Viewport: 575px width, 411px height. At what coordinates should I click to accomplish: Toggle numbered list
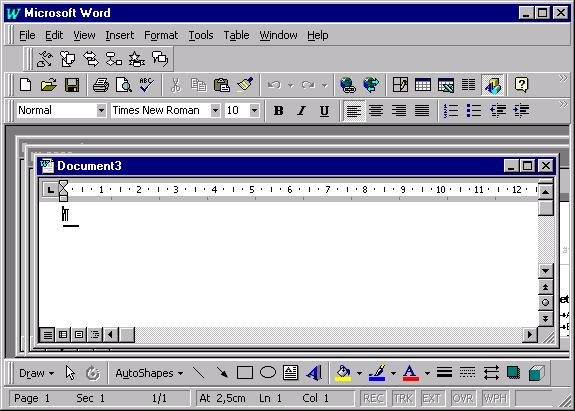point(451,110)
